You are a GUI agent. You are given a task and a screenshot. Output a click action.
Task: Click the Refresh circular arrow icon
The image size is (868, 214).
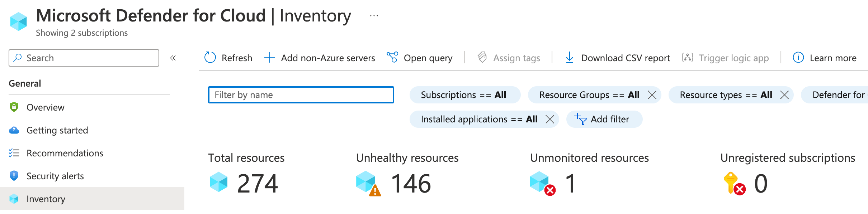pyautogui.click(x=210, y=58)
